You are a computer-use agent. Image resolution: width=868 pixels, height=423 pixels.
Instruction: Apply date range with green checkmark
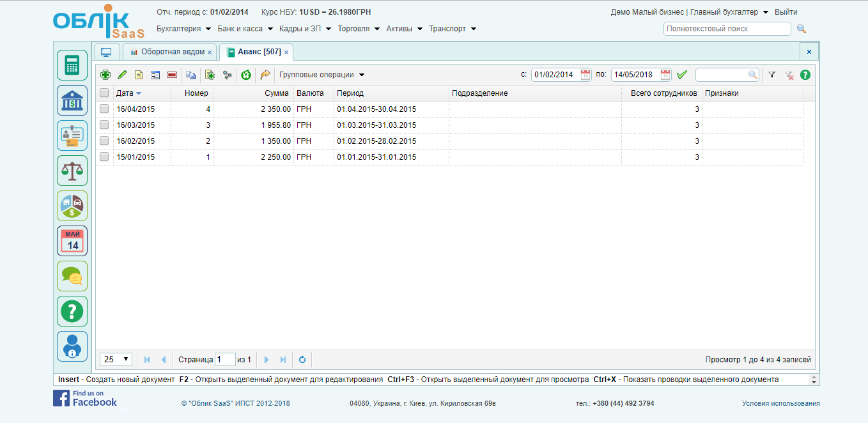tap(682, 75)
